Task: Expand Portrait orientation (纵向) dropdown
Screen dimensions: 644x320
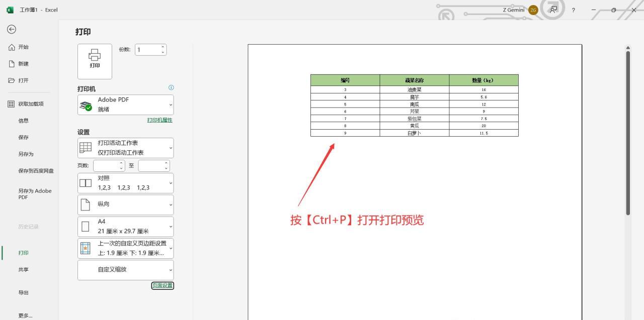Action: (x=125, y=204)
